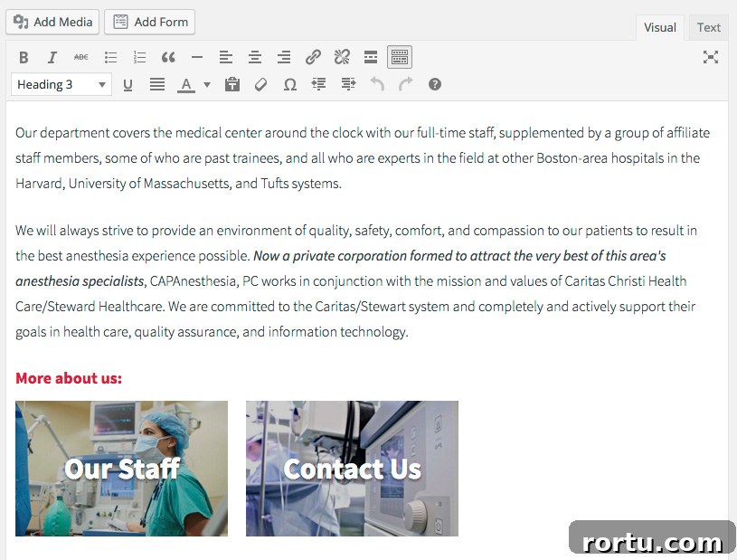Insert or edit link
737x560 pixels.
click(x=313, y=57)
